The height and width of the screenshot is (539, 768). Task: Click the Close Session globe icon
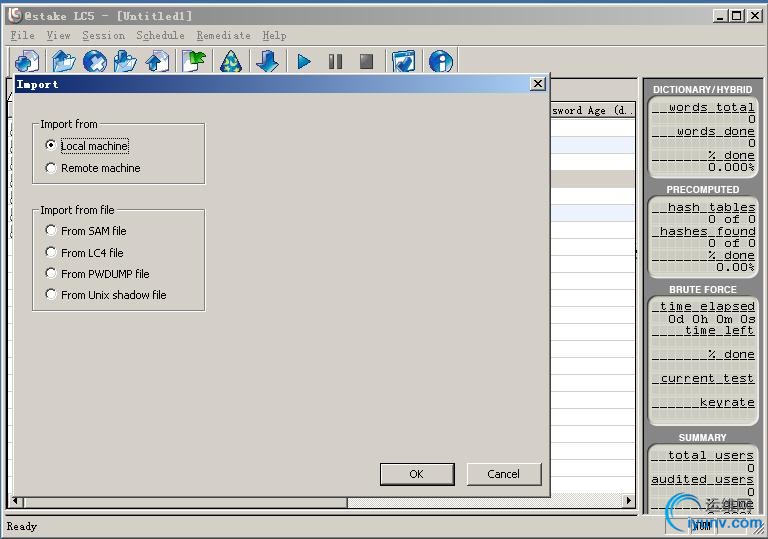[x=95, y=62]
